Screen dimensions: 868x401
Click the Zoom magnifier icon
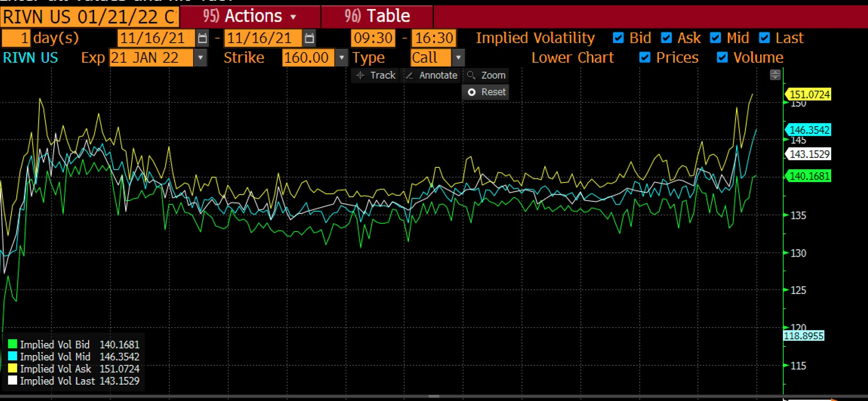(x=471, y=75)
